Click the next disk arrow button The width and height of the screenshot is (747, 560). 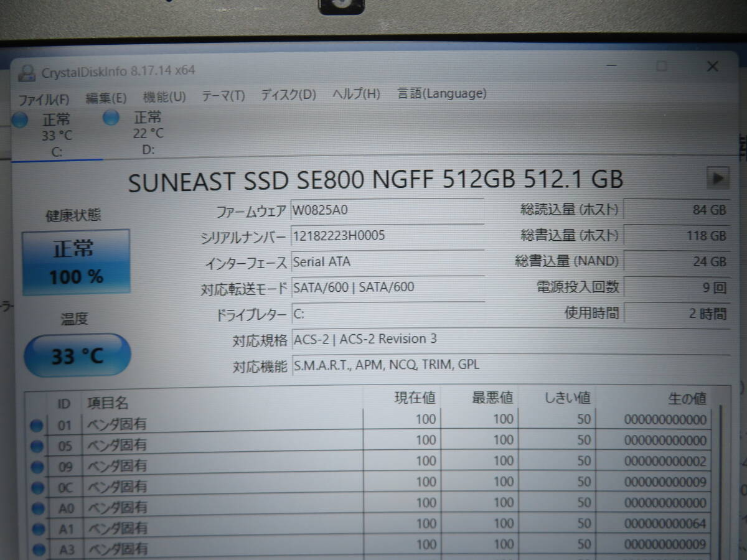[718, 179]
